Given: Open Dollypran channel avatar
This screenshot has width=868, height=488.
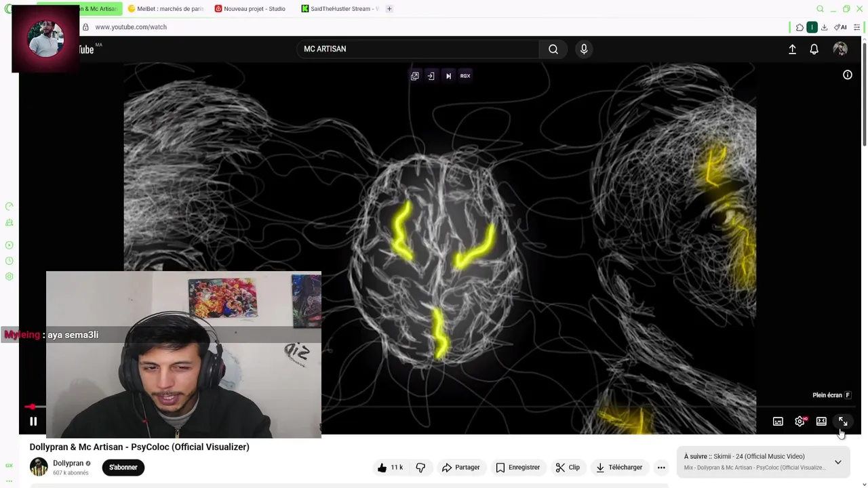Looking at the screenshot, I should coord(39,467).
